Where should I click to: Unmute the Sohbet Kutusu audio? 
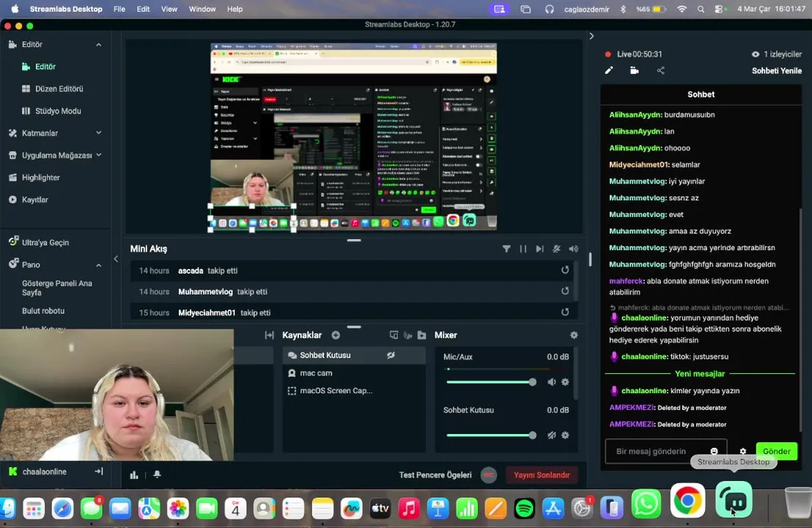coord(552,436)
